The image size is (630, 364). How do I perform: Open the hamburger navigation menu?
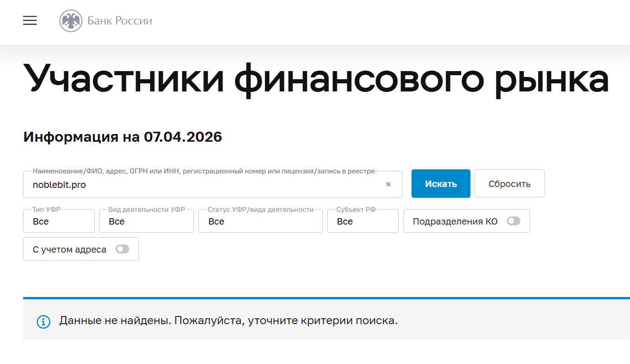(x=30, y=20)
